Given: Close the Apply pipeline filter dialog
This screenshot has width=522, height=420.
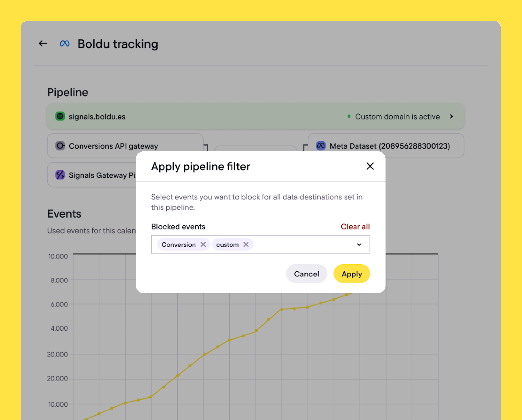Looking at the screenshot, I should coord(370,166).
